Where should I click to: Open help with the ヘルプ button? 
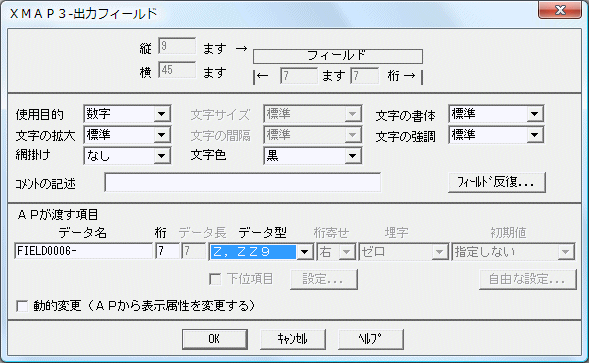click(x=371, y=339)
